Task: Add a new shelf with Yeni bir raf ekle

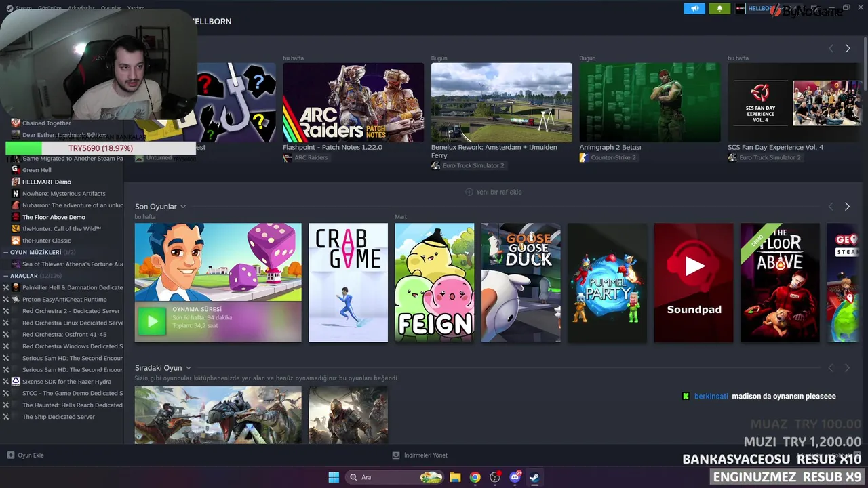Action: click(x=493, y=192)
